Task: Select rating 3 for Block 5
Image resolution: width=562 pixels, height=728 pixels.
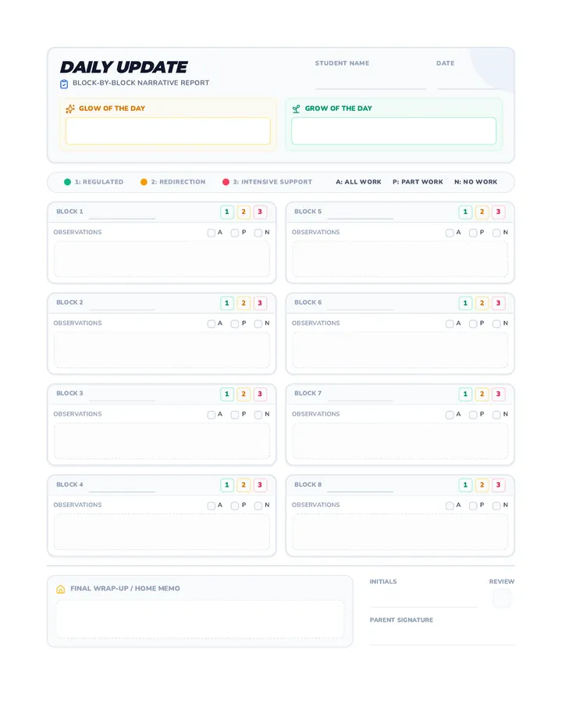Action: point(499,212)
